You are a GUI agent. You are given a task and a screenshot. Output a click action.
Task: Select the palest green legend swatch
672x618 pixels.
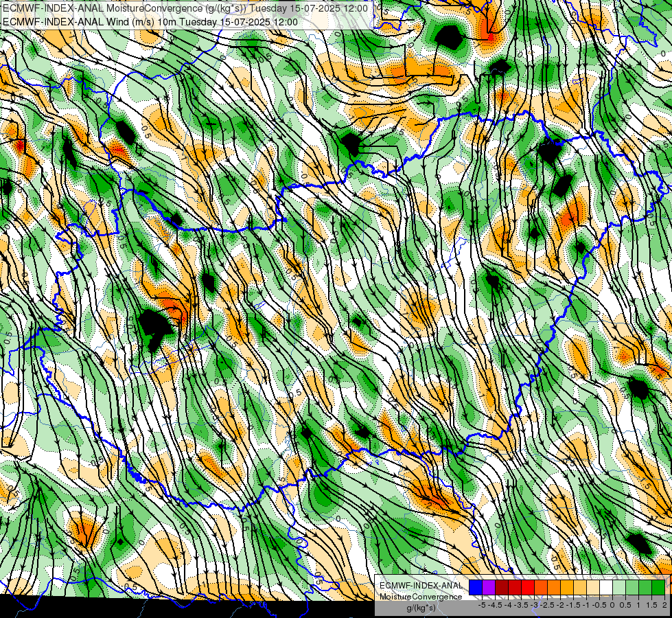click(x=619, y=588)
